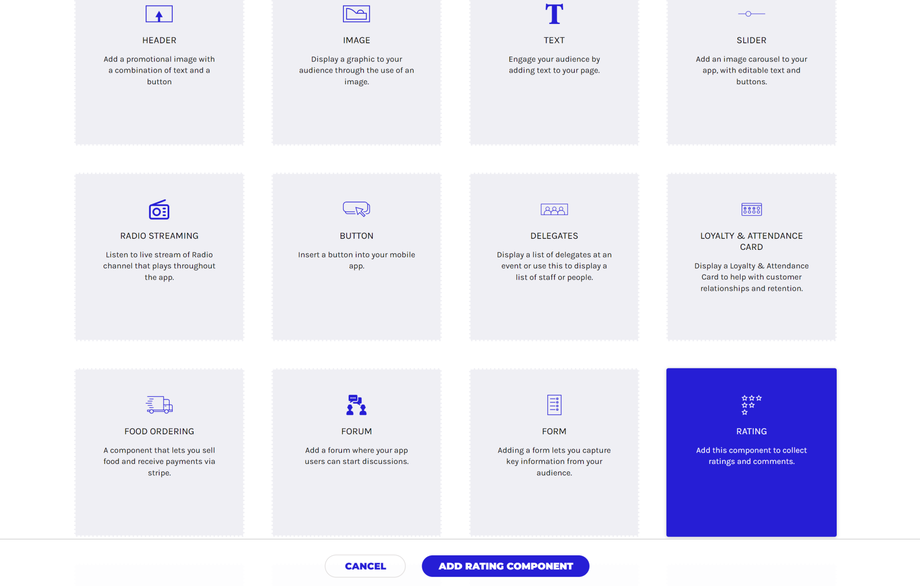Click 'Add a promotional image' description
Image resolution: width=920 pixels, height=586 pixels.
[159, 70]
